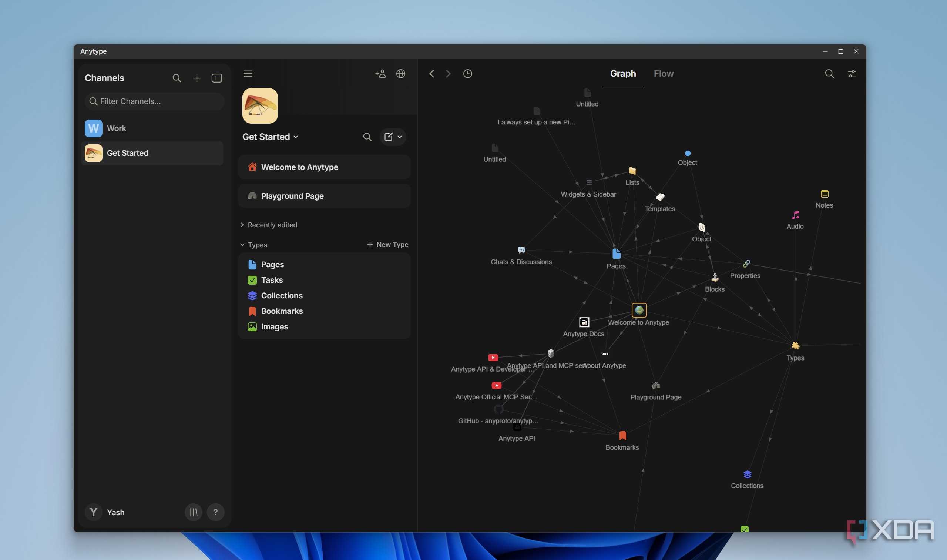Select the Chats & Discussions graph node

point(521,250)
